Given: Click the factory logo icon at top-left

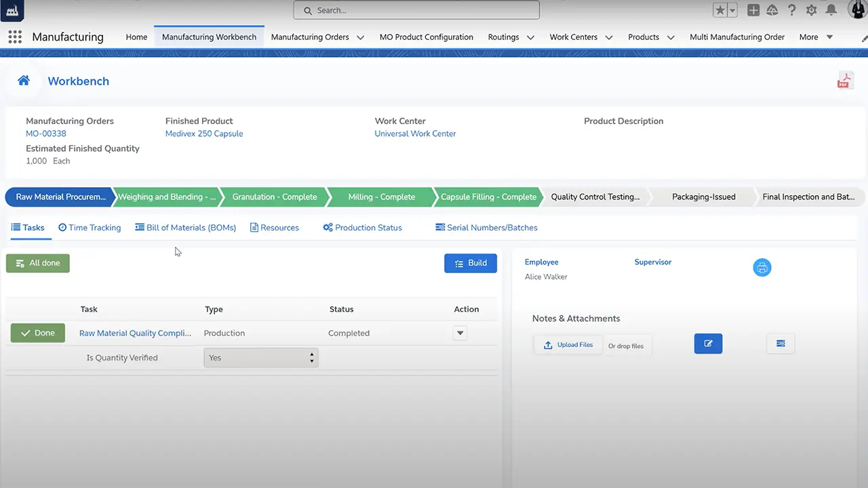Looking at the screenshot, I should [x=12, y=10].
